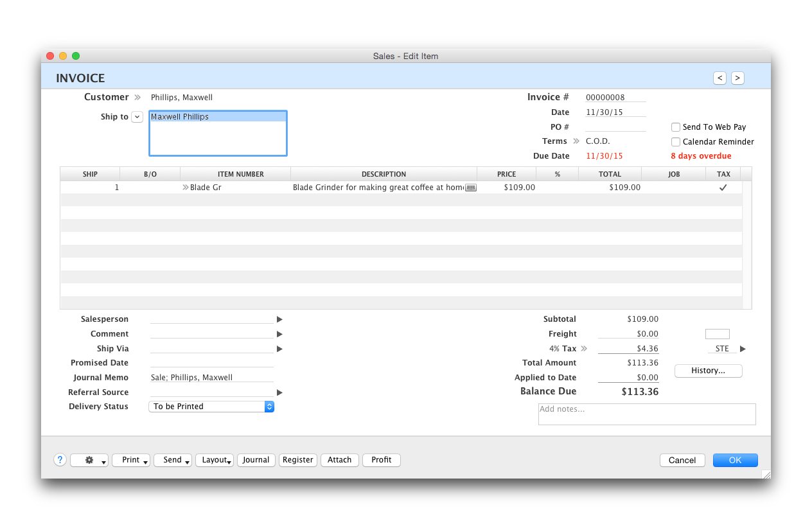Click the Terms double-arrow icon

576,141
